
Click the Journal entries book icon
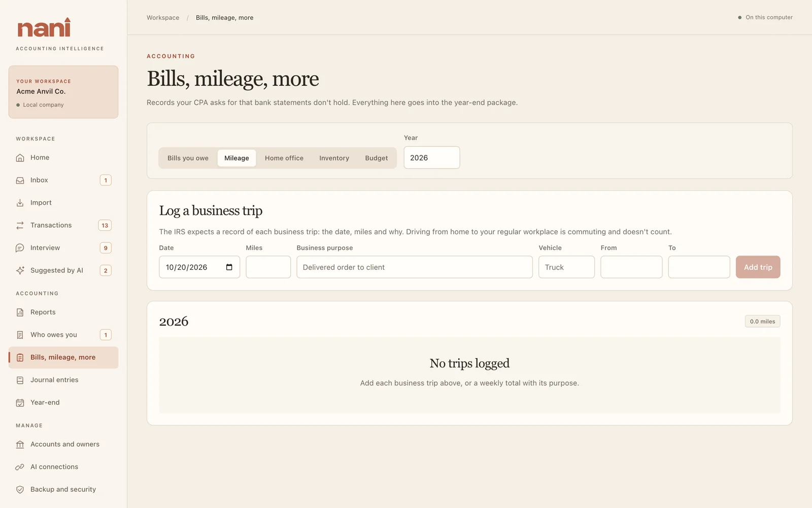(x=20, y=380)
